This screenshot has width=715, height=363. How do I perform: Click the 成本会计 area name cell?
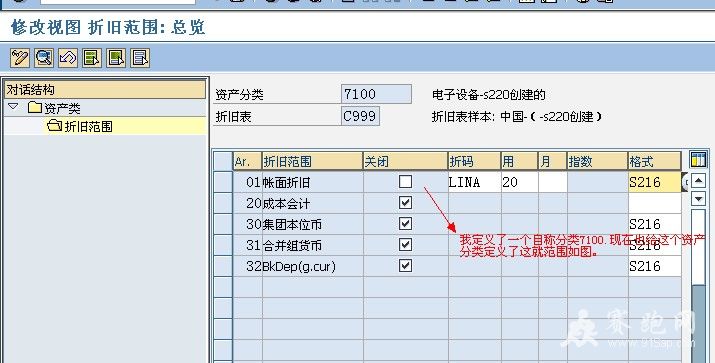click(312, 203)
